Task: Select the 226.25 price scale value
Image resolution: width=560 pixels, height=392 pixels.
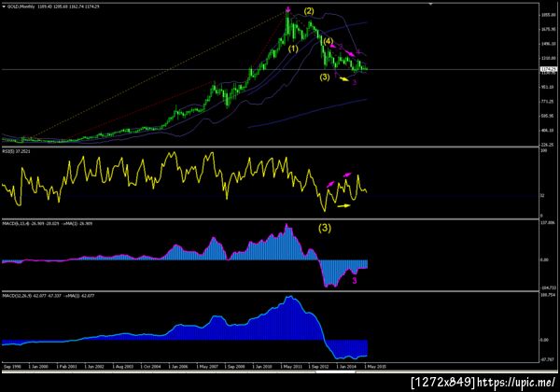Action: (x=548, y=145)
